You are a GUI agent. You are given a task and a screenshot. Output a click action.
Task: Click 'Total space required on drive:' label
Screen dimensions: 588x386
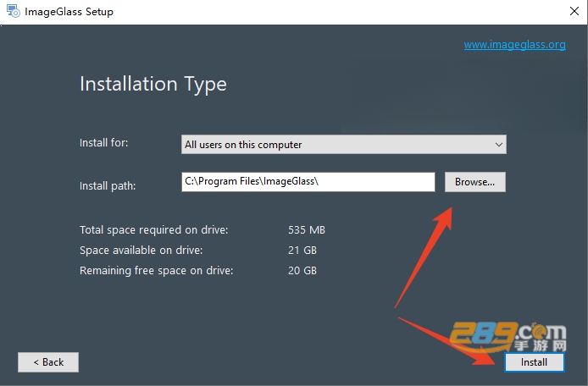(x=153, y=229)
